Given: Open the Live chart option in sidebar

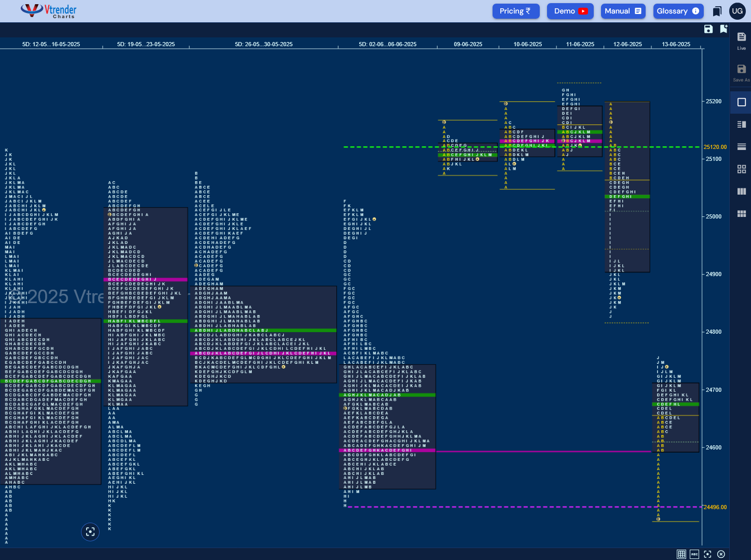Looking at the screenshot, I should tap(742, 40).
